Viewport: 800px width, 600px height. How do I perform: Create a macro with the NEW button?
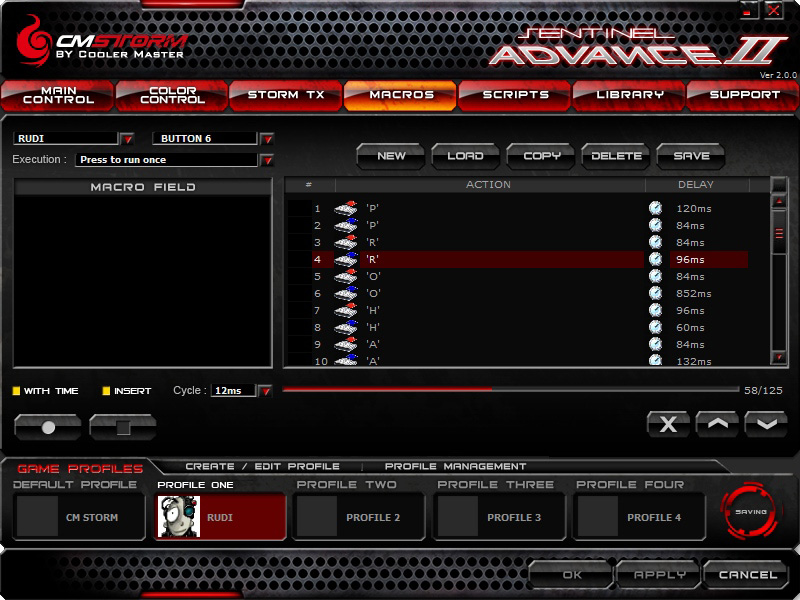(391, 156)
